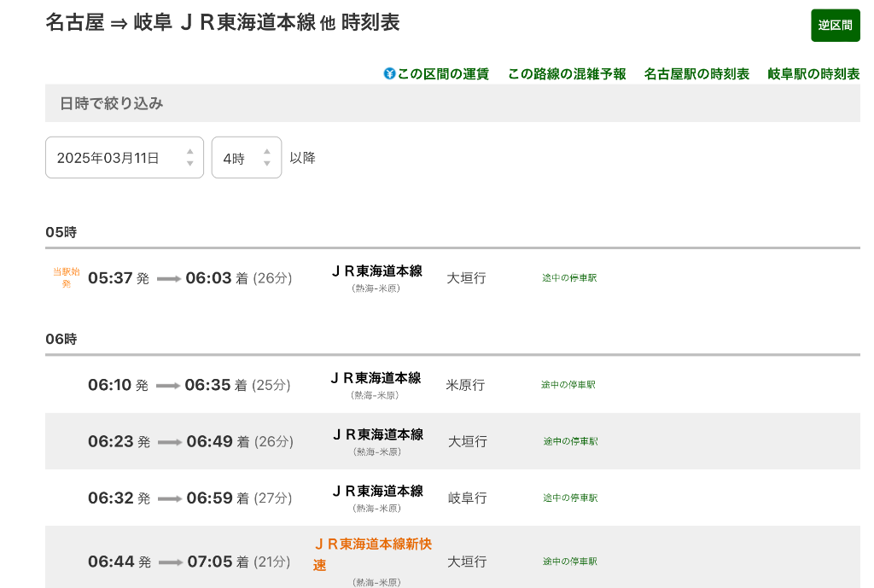Click the 逆区間 reverse route button
Image resolution: width=874 pixels, height=588 pixels.
tap(835, 25)
